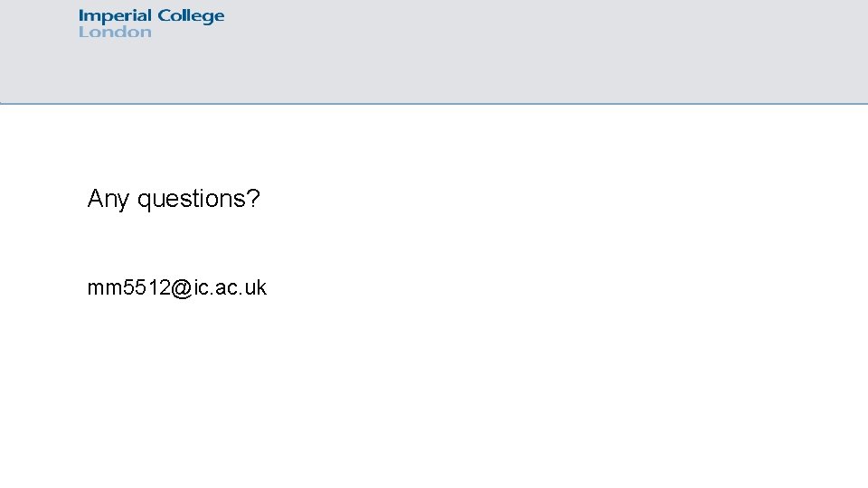Click the 'ic.ac.uk' domain in email
Image resolution: width=868 pixels, height=488 pixels.
coord(230,287)
